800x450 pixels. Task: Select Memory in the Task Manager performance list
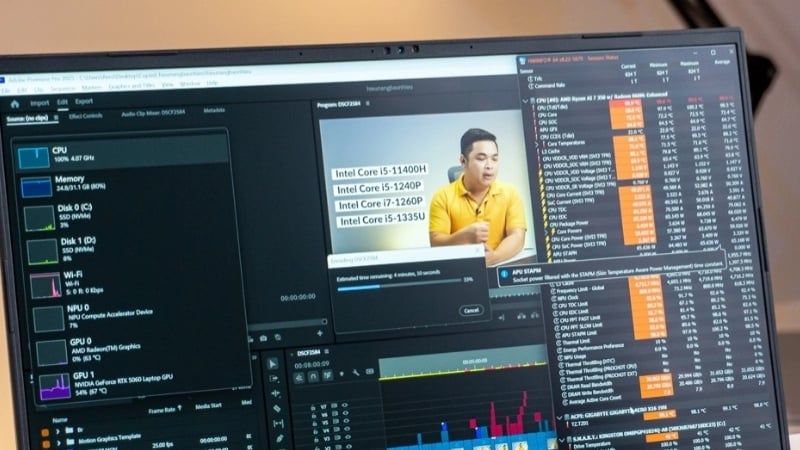(124, 184)
